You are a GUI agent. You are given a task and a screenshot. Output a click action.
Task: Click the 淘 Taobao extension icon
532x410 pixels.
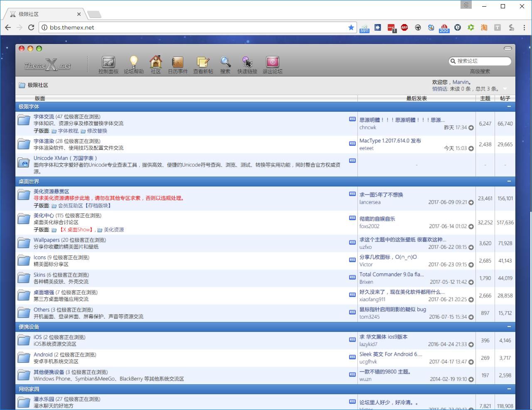[484, 27]
